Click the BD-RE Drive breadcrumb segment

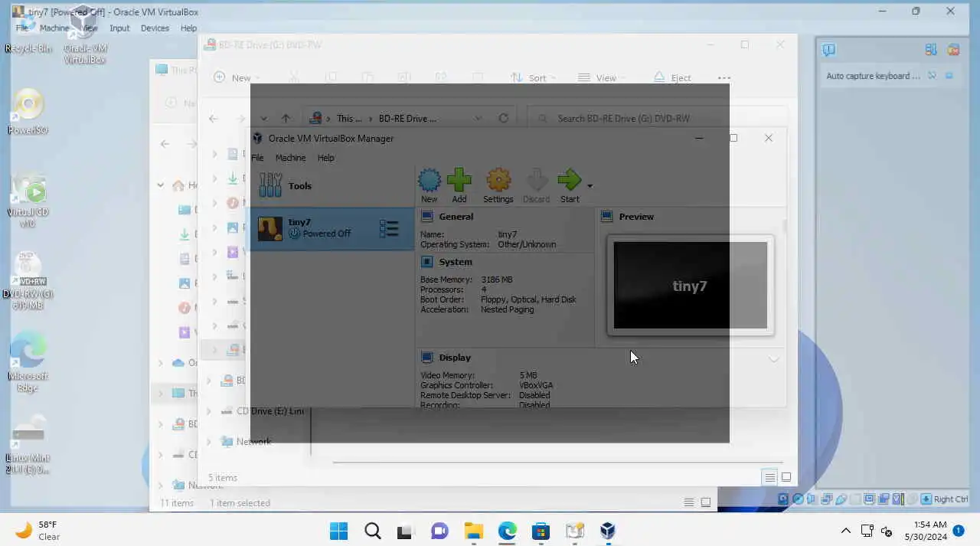407,118
